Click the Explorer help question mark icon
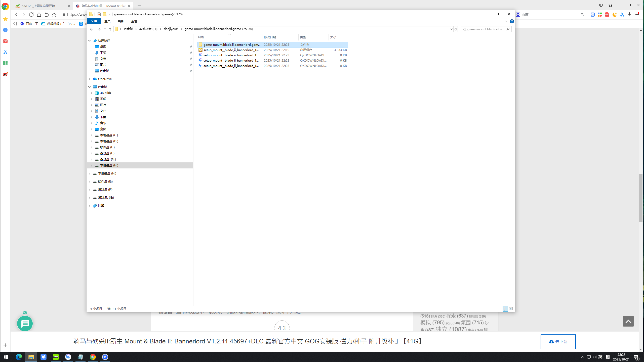This screenshot has height=362, width=644. point(512,21)
